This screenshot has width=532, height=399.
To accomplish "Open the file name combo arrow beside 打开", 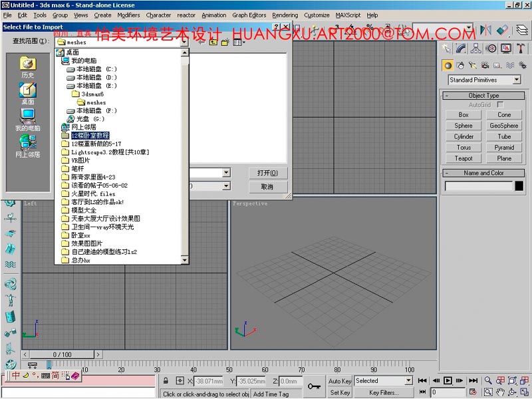I will coord(226,173).
